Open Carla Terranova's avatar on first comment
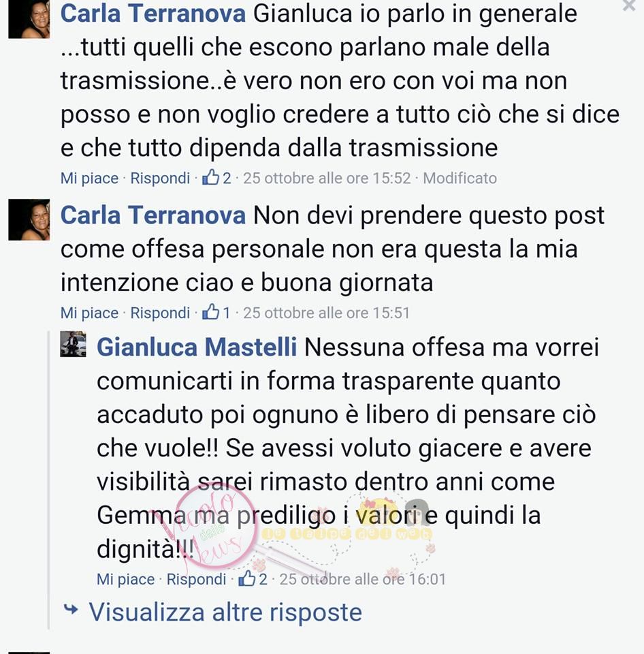This screenshot has width=644, height=654. click(x=29, y=19)
